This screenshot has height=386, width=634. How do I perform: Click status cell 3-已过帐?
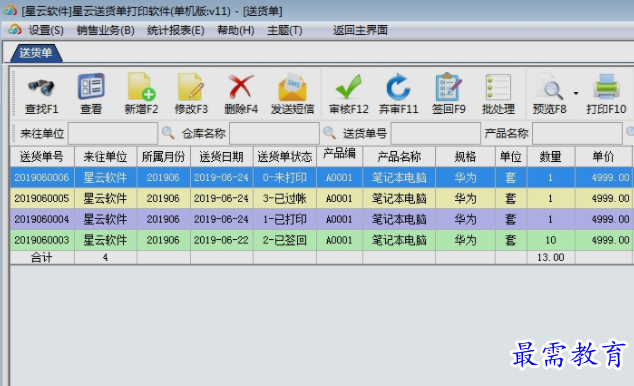[285, 198]
